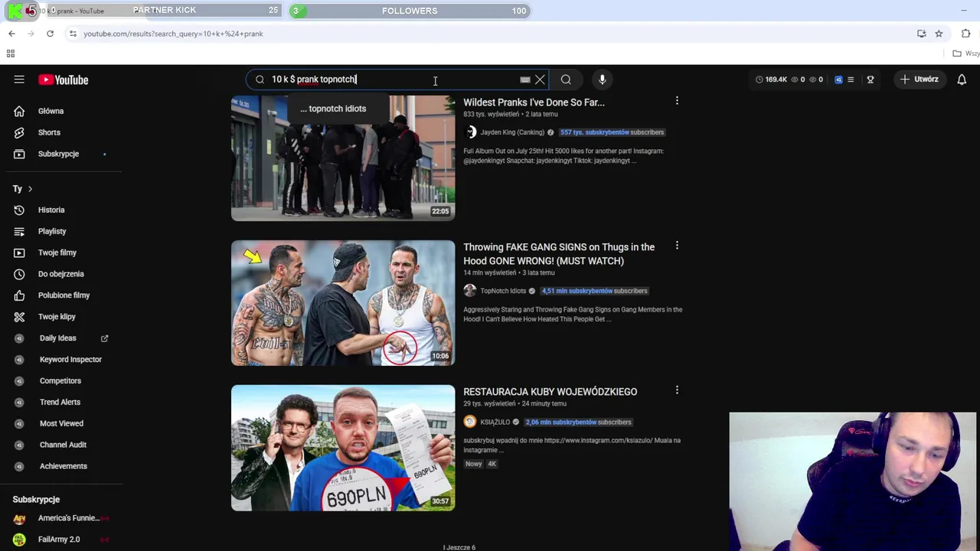Click the '2,06 mln subskrybentów' subscriber badge
Screen dimensions: 980x551
click(x=578, y=422)
